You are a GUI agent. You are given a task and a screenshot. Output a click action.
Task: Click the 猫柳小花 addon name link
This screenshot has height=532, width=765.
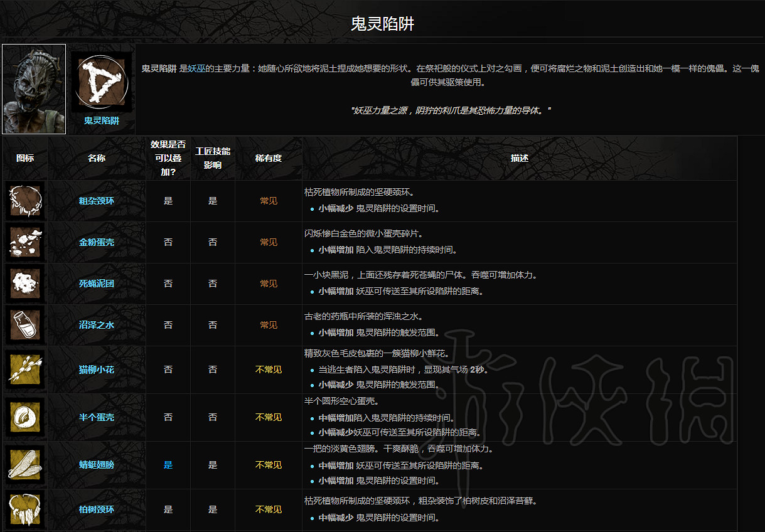pos(95,370)
